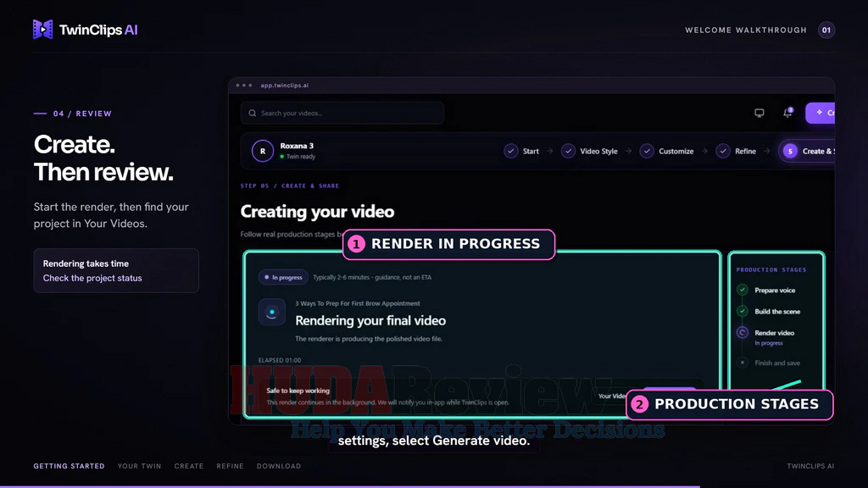Select the Video Style step checkmark

coord(568,151)
